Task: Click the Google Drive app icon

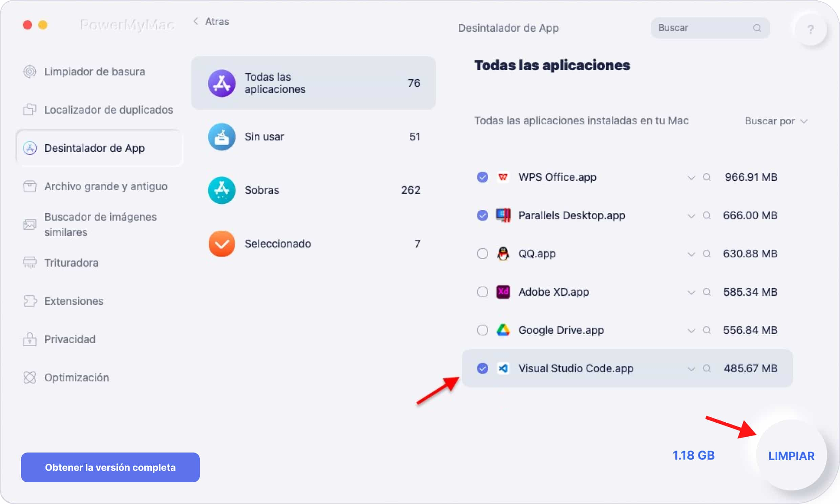Action: (x=503, y=330)
